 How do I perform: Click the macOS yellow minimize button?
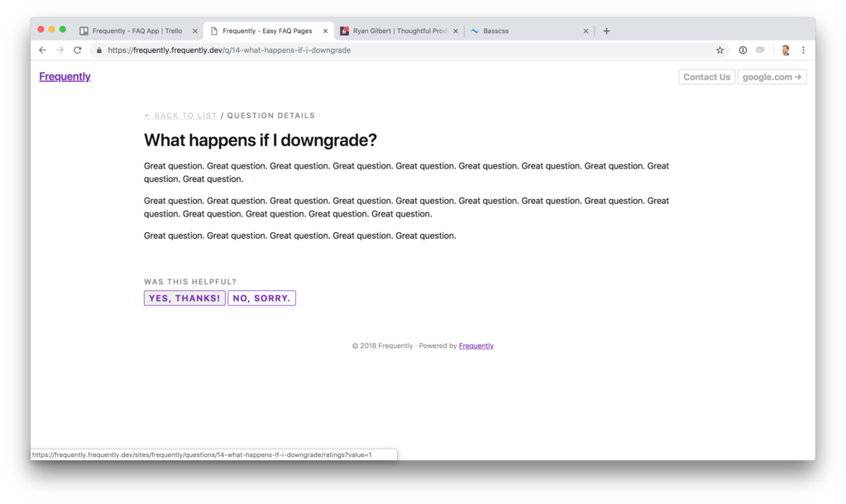52,30
